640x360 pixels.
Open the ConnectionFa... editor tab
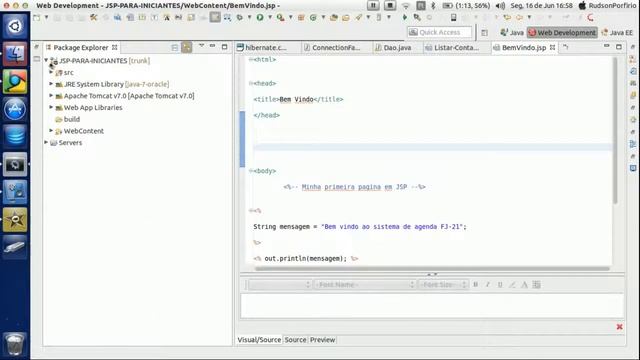(x=332, y=48)
